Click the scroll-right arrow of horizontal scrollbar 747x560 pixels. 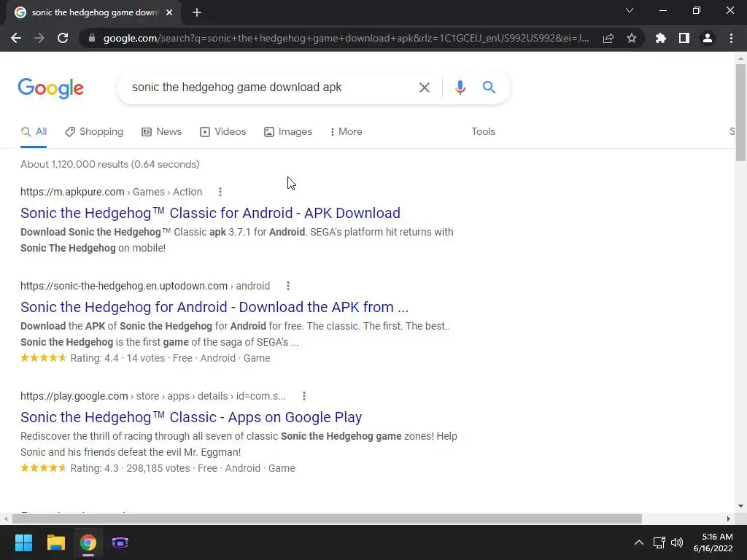(729, 518)
